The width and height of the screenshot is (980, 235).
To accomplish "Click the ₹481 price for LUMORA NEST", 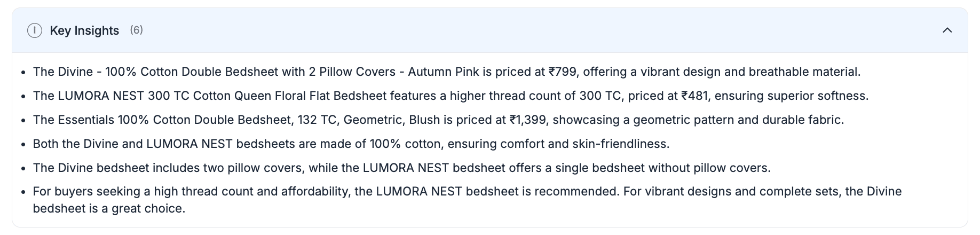I will click(694, 96).
